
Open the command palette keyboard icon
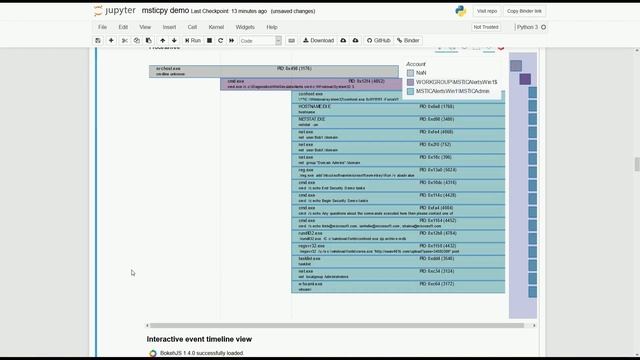pyautogui.click(x=291, y=40)
